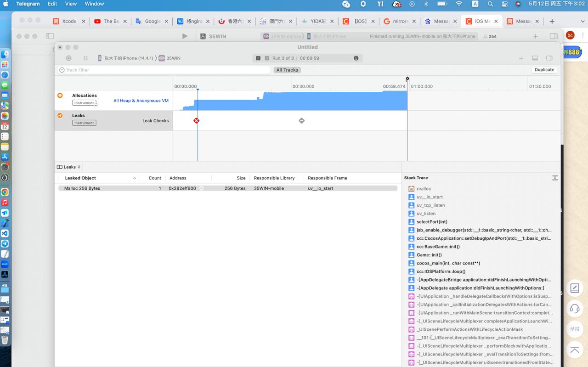
Task: Choose the 张大千的 iPhone target device
Action: click(x=125, y=58)
